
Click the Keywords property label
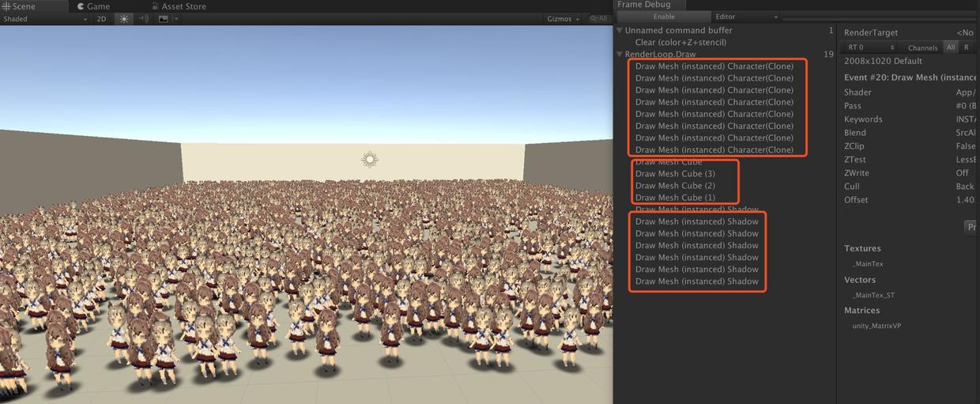863,119
